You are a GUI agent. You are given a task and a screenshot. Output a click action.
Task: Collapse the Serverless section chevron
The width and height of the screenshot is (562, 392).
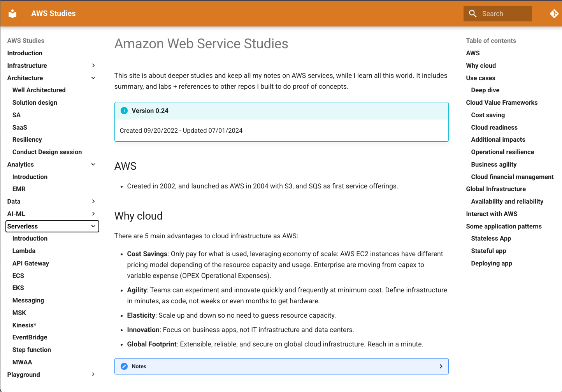(93, 226)
